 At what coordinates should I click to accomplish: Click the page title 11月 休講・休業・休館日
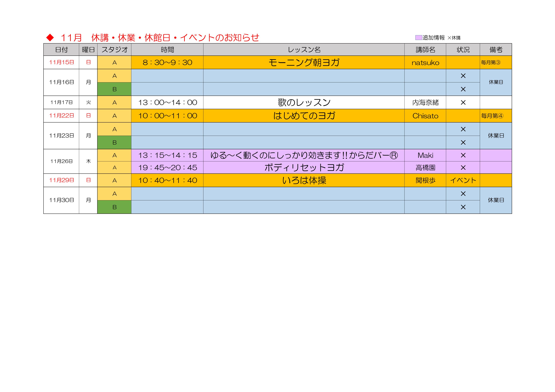tap(115, 38)
